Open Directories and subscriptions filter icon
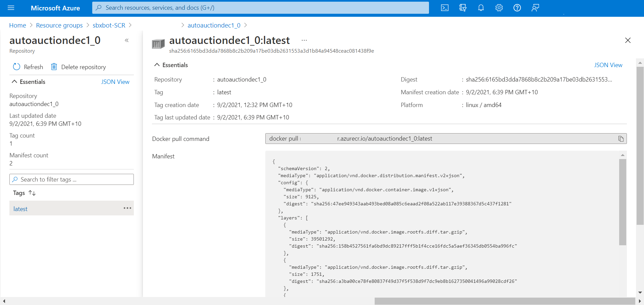Viewport: 644px width, 305px height. tap(463, 8)
